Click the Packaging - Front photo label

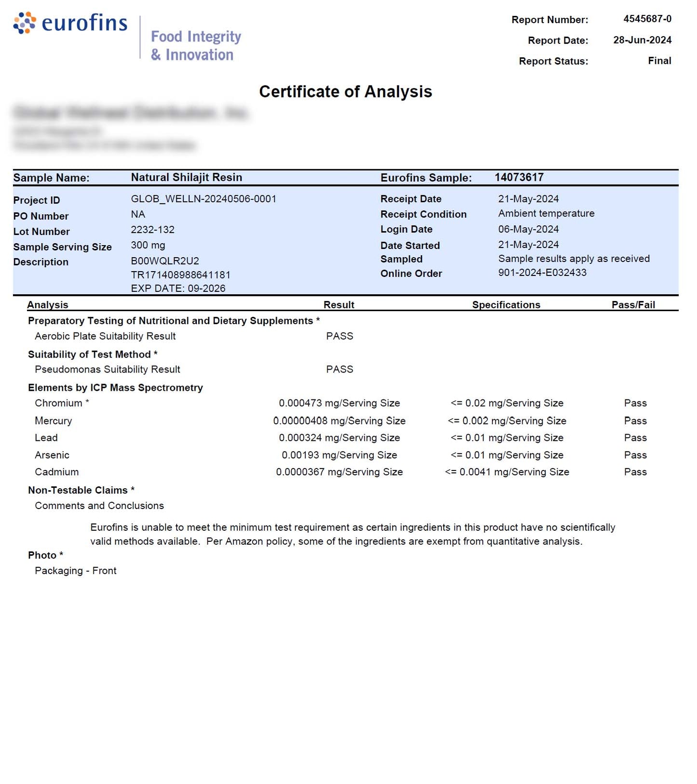(x=76, y=571)
